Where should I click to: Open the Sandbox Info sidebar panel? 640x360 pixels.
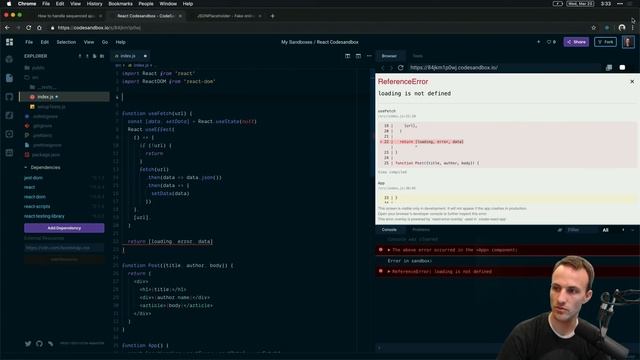coord(9,59)
